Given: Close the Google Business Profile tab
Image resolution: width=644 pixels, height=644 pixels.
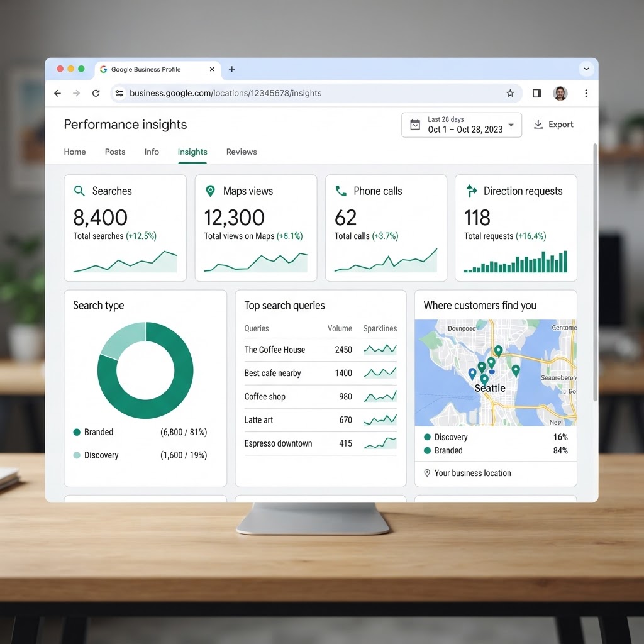Looking at the screenshot, I should 212,69.
